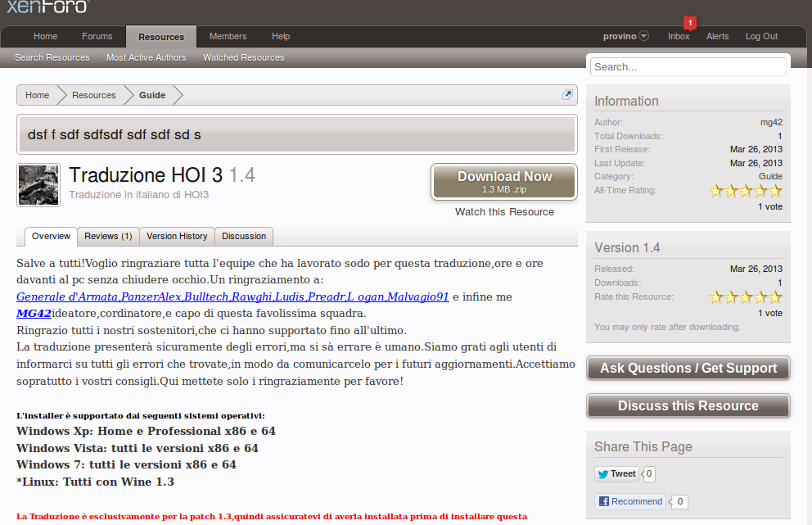Click the 'Information' sidebar heading

click(627, 101)
